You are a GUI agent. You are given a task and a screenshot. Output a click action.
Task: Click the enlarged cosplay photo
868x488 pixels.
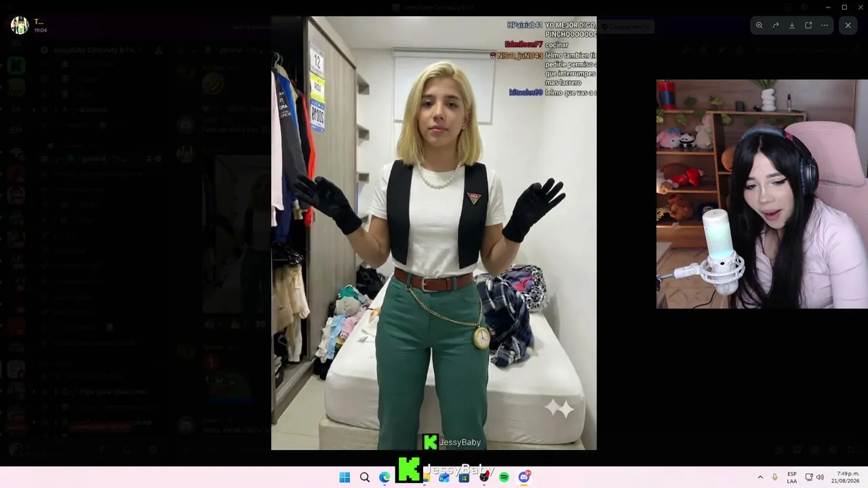[434, 233]
